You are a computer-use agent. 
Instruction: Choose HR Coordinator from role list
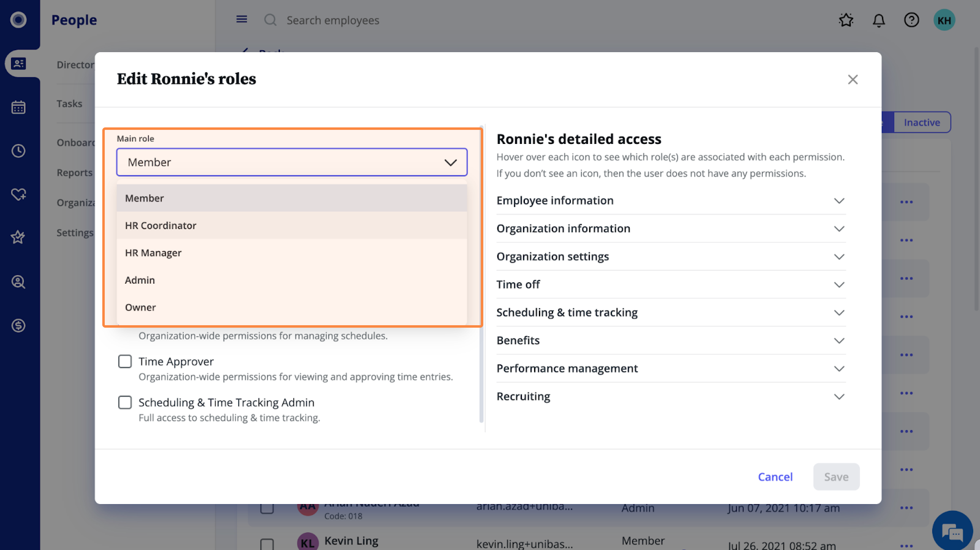click(x=292, y=226)
